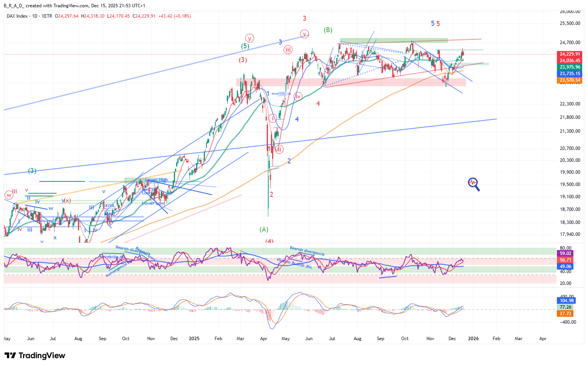Click the TradingView logo at bottom left
This screenshot has height=367, width=588.
(35, 355)
